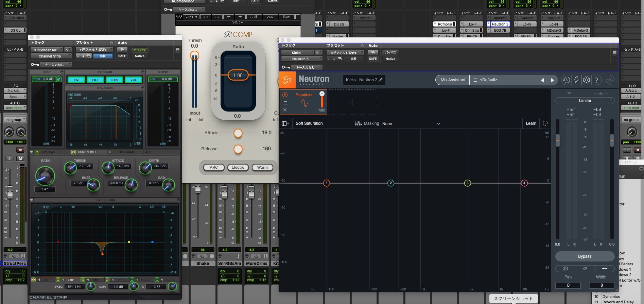Image resolution: width=644 pixels, height=304 pixels.
Task: Open Skins menu in RCompressor toolbar
Action: pos(191,17)
